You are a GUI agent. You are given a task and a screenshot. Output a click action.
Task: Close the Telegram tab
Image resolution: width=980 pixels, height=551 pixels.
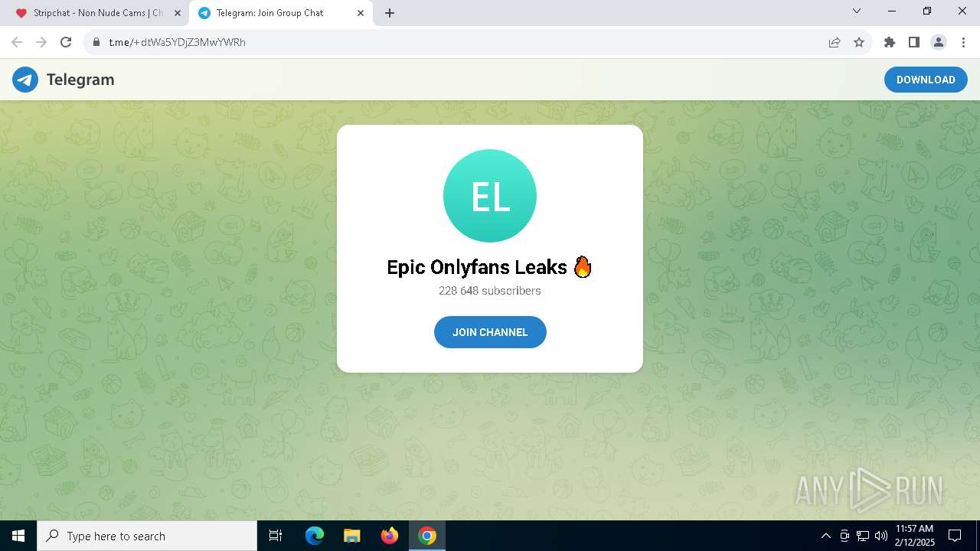(361, 13)
